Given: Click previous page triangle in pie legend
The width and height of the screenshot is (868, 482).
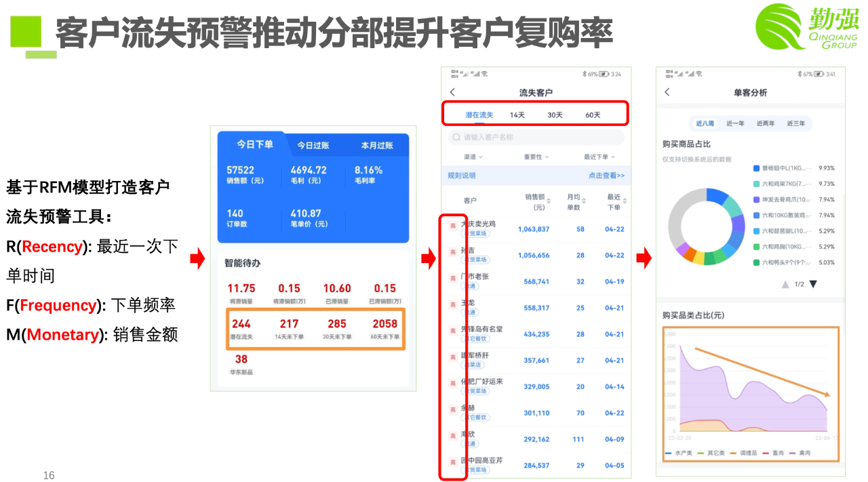Looking at the screenshot, I should [x=785, y=284].
